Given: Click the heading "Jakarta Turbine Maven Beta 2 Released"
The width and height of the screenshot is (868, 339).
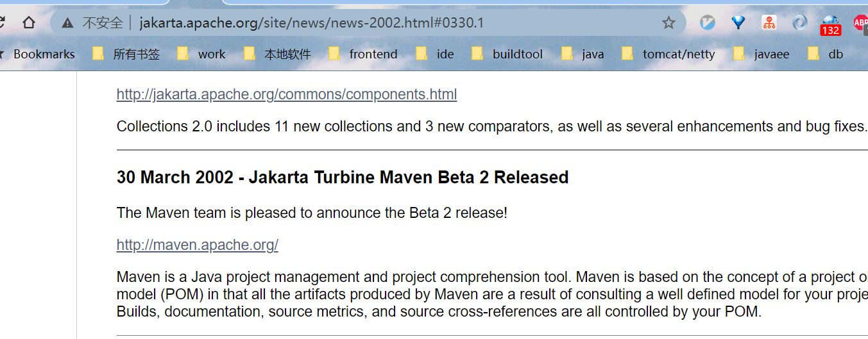Looking at the screenshot, I should point(408,177).
